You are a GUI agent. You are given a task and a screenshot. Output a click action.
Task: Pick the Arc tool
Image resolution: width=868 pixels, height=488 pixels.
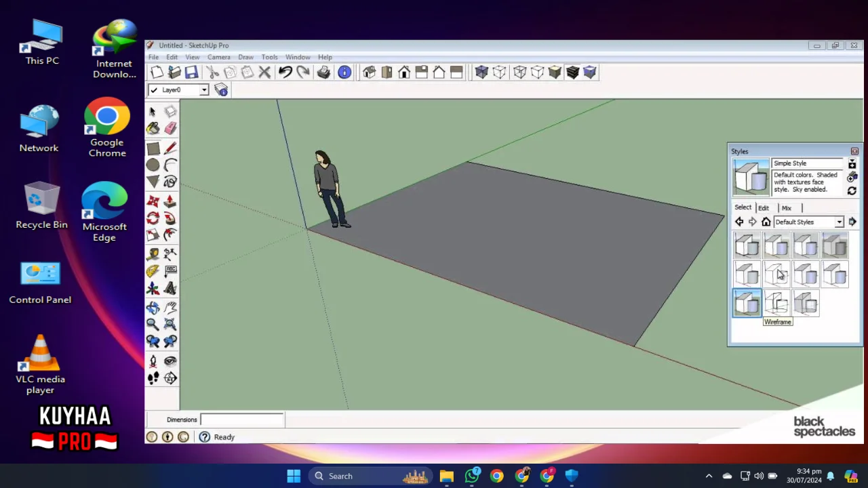coord(170,165)
